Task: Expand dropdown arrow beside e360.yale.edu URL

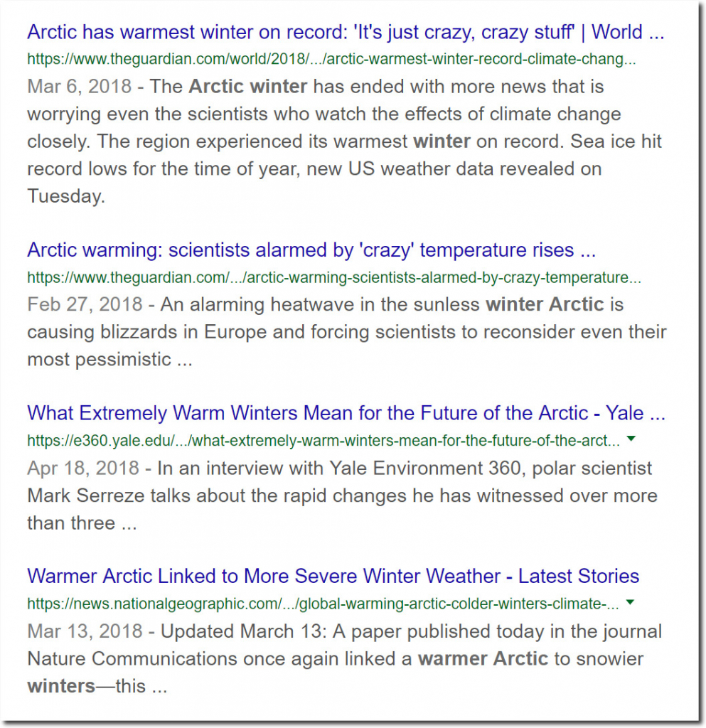Action: click(x=631, y=438)
